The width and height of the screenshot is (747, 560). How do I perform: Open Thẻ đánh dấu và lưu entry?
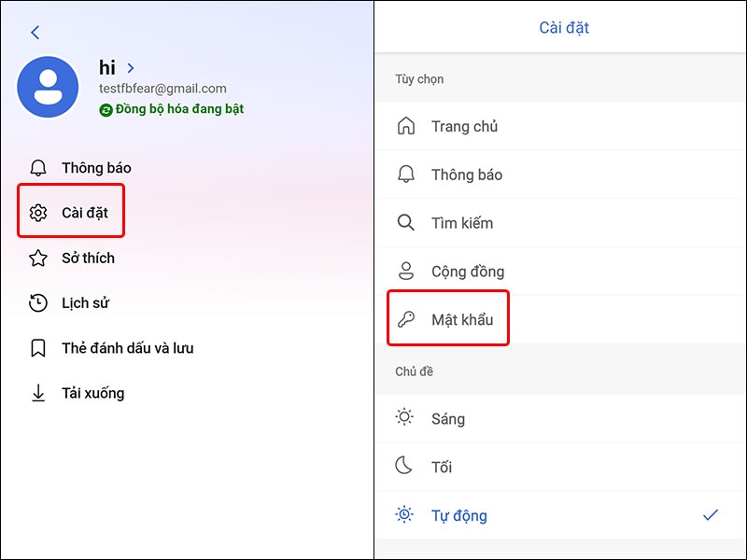tap(128, 348)
